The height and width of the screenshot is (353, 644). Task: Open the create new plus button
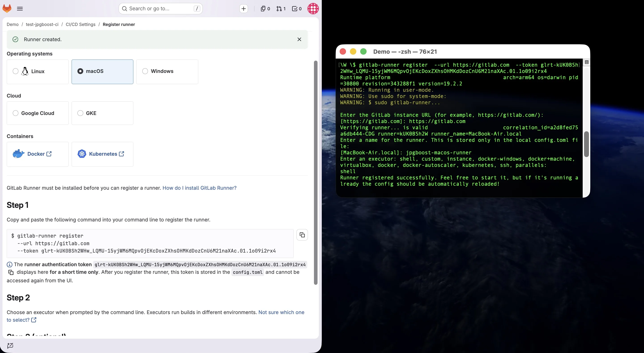click(x=243, y=9)
